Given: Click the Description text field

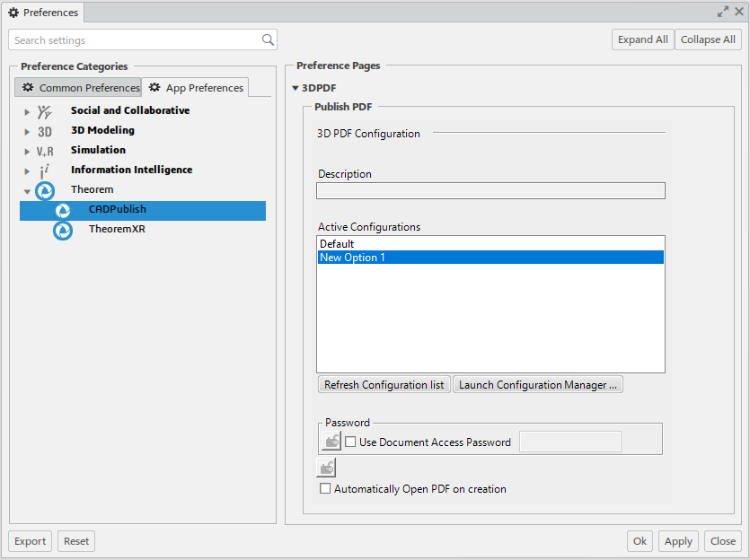Looking at the screenshot, I should coord(490,190).
